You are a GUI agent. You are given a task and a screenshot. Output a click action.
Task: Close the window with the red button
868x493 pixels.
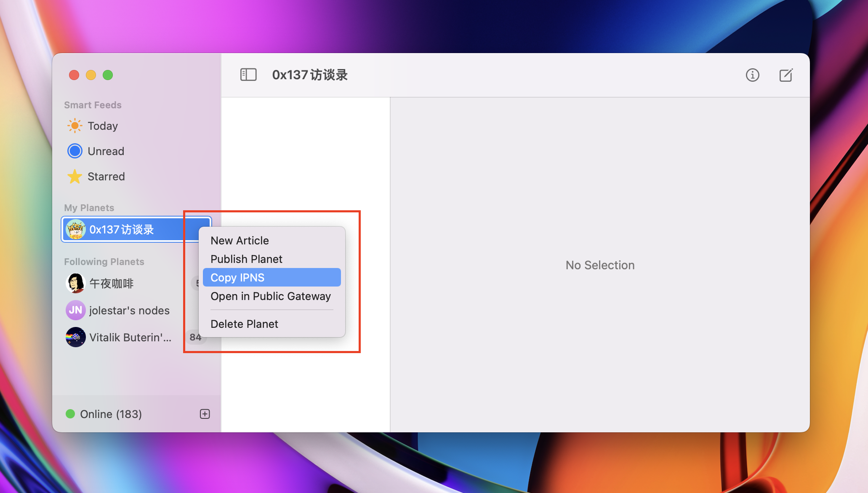click(74, 75)
